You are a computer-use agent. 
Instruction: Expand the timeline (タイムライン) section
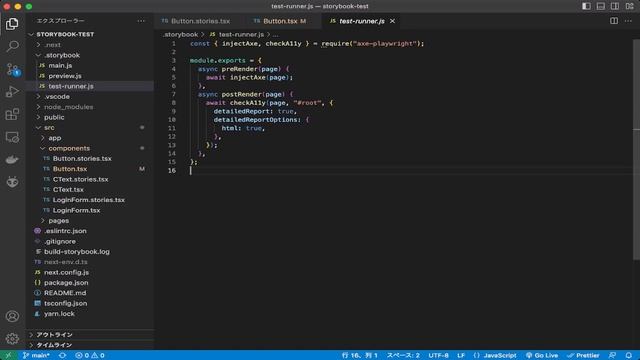click(x=90, y=345)
